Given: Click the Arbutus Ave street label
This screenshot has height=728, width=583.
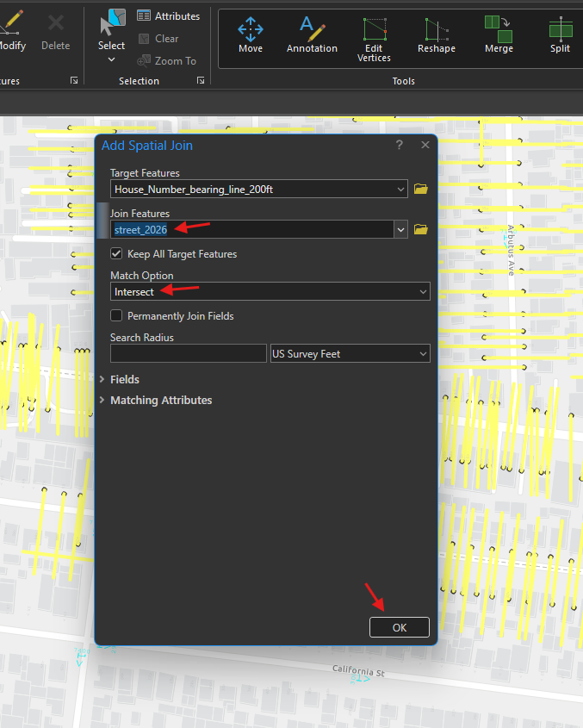Looking at the screenshot, I should [511, 250].
